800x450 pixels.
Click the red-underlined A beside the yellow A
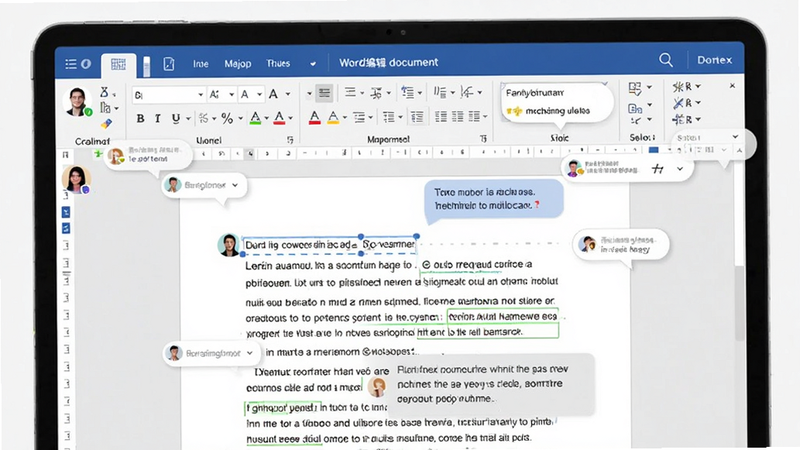pyautogui.click(x=315, y=118)
